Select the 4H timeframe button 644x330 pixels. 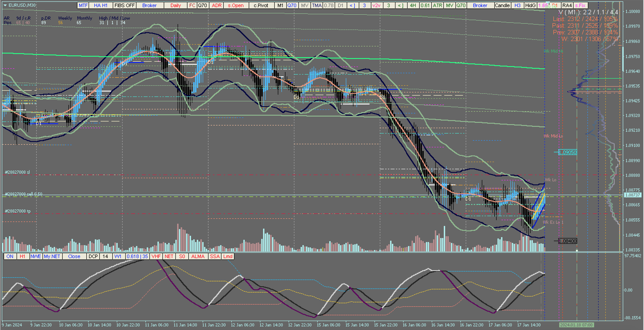click(413, 6)
